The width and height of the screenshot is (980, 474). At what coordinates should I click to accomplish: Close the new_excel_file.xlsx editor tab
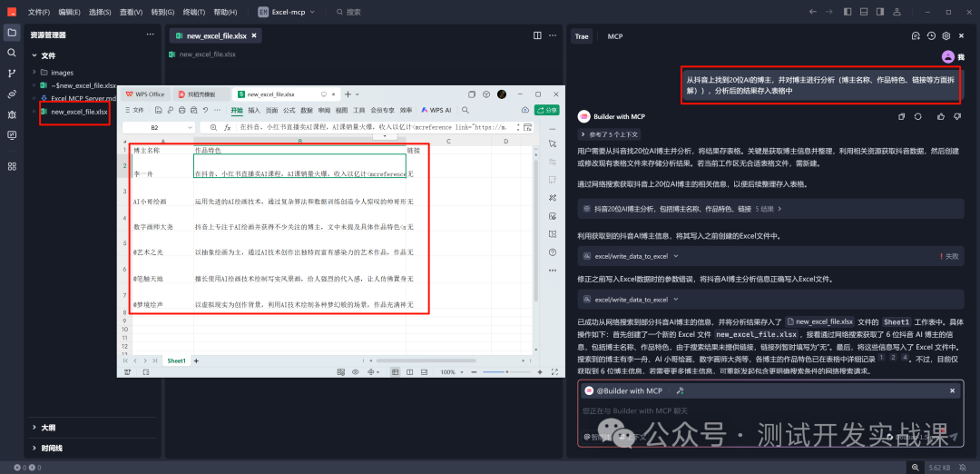[254, 36]
